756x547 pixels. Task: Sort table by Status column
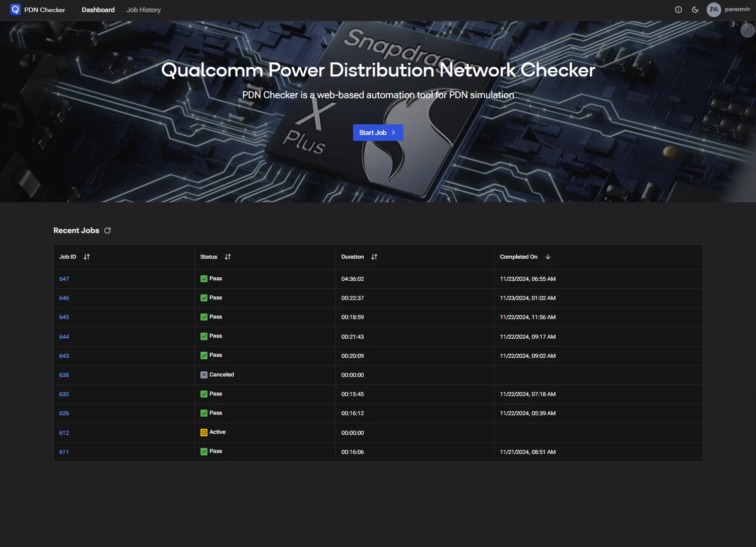(x=228, y=257)
